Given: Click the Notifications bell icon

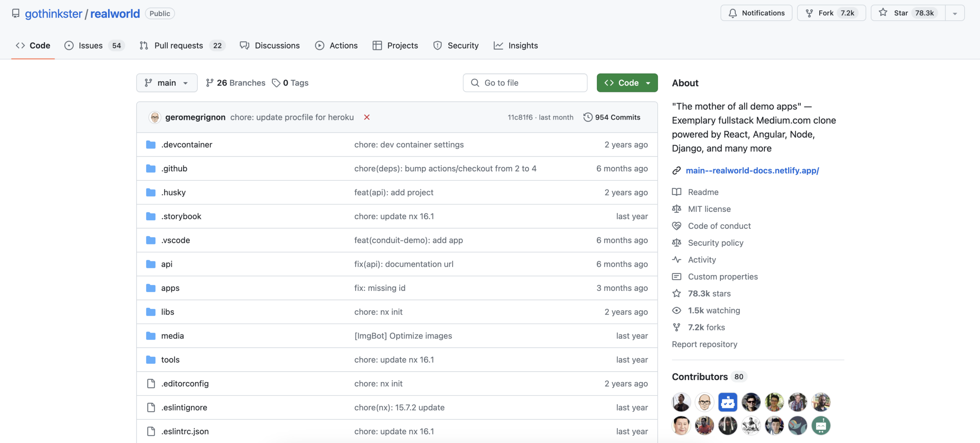Looking at the screenshot, I should pos(732,13).
